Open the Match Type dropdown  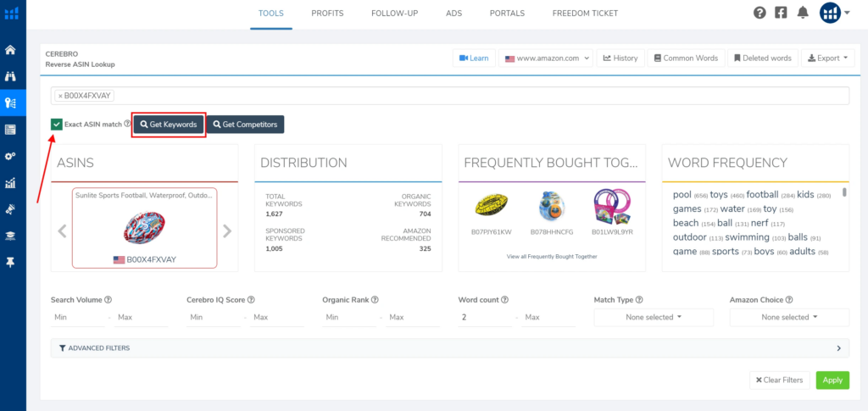[x=654, y=317]
